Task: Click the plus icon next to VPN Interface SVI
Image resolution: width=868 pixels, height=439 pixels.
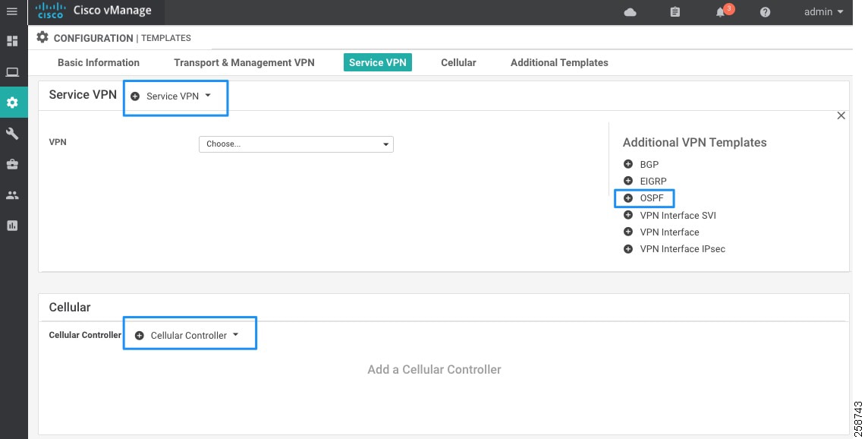Action: tap(627, 215)
